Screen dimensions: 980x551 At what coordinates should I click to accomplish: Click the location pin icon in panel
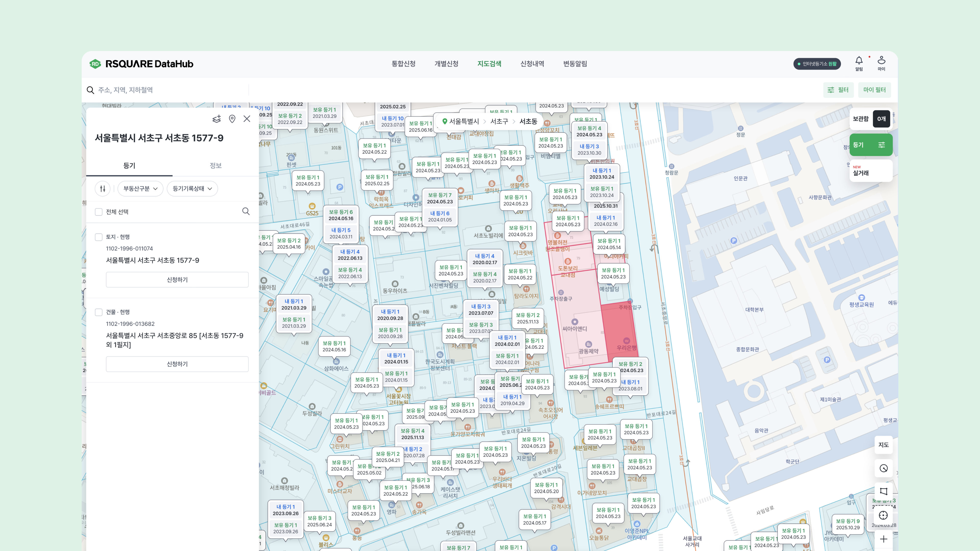(x=232, y=119)
